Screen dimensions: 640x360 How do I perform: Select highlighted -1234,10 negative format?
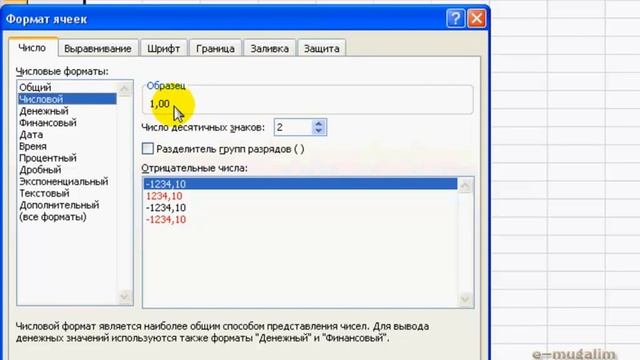[300, 184]
